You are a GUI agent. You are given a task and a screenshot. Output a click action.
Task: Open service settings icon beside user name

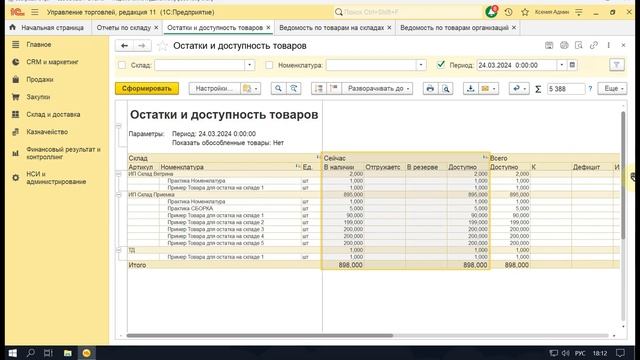click(579, 12)
